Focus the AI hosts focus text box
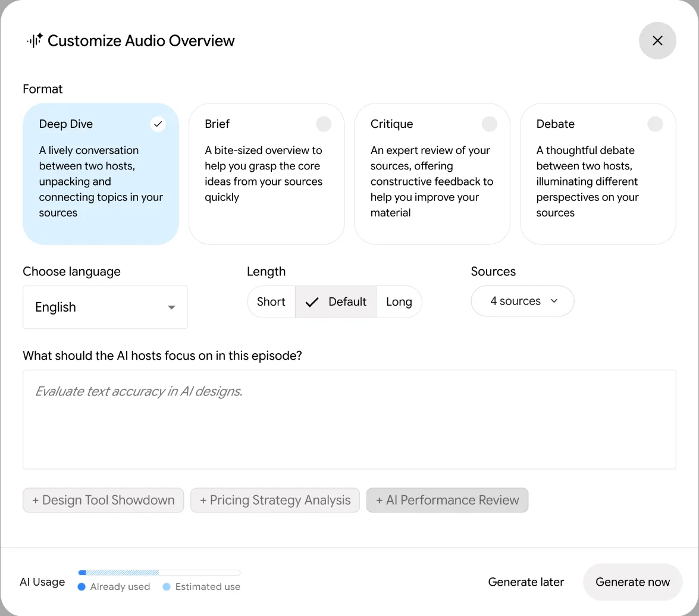The height and width of the screenshot is (616, 699). (350, 420)
